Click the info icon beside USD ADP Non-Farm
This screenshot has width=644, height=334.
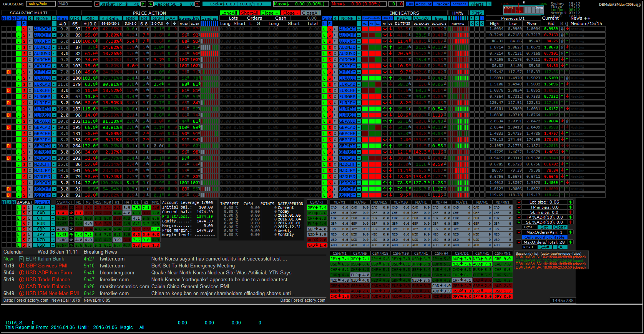(x=22, y=273)
